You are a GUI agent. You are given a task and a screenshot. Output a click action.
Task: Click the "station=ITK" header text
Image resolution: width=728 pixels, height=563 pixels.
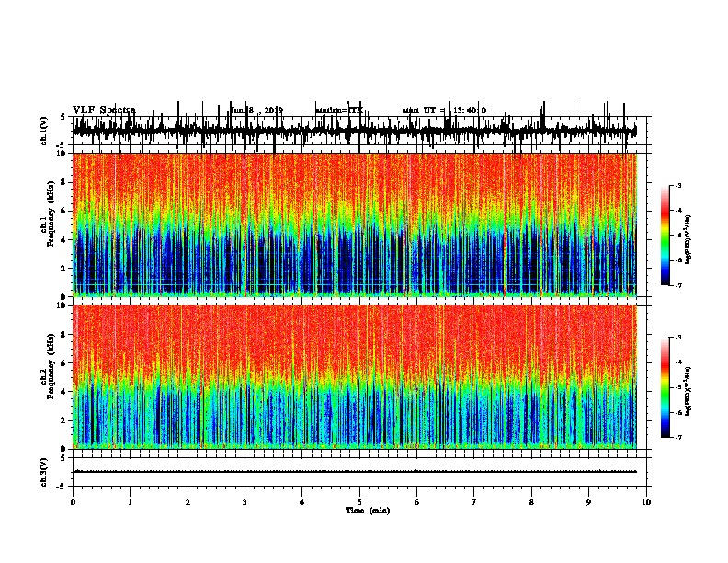[x=339, y=110]
